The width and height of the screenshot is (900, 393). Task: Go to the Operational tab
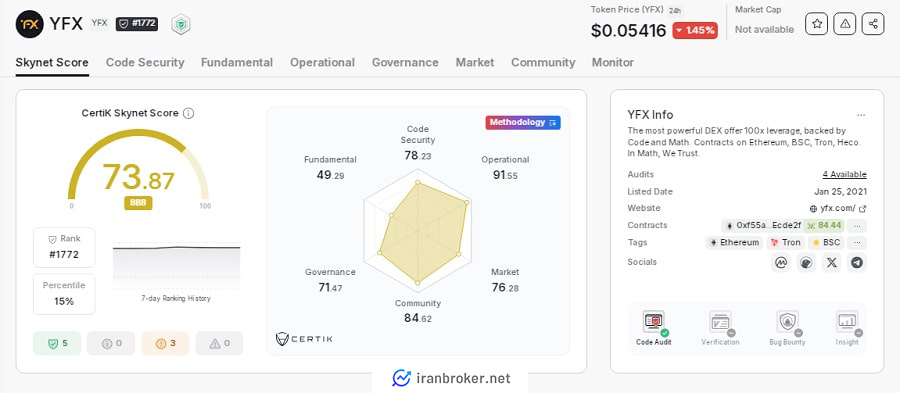click(x=322, y=63)
